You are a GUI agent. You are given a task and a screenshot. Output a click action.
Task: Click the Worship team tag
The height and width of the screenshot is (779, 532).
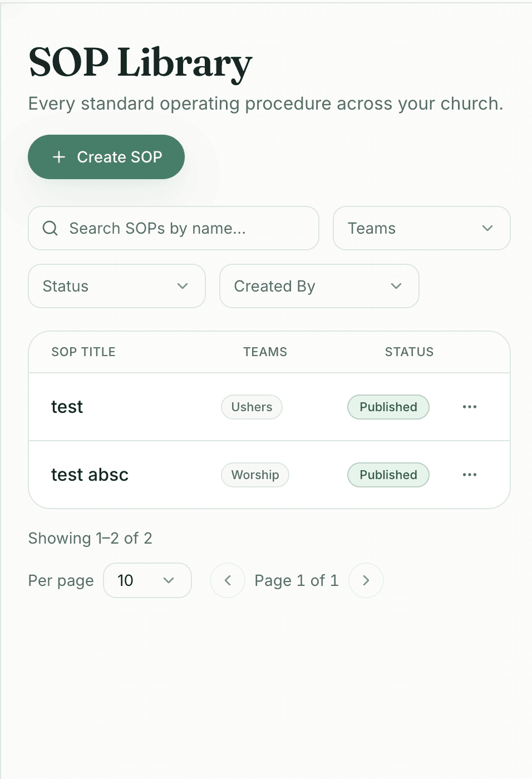click(255, 475)
